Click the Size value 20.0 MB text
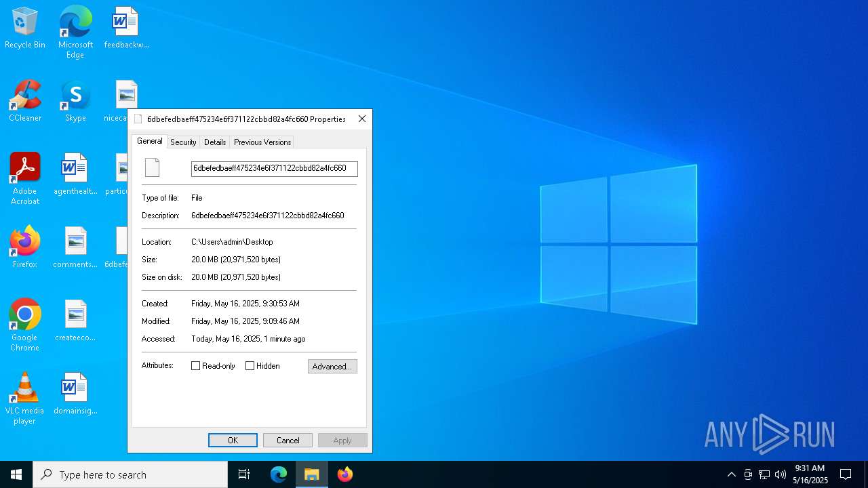 click(x=236, y=260)
